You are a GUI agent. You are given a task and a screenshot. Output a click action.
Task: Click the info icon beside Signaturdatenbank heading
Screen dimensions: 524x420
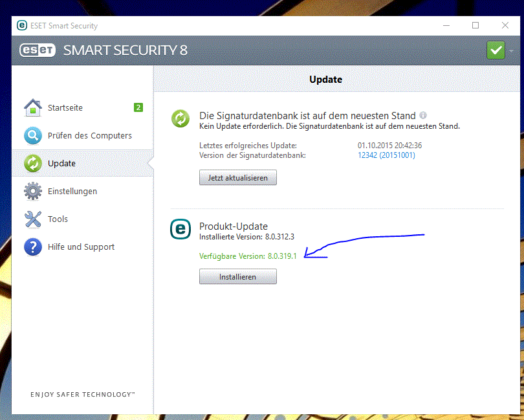[423, 115]
